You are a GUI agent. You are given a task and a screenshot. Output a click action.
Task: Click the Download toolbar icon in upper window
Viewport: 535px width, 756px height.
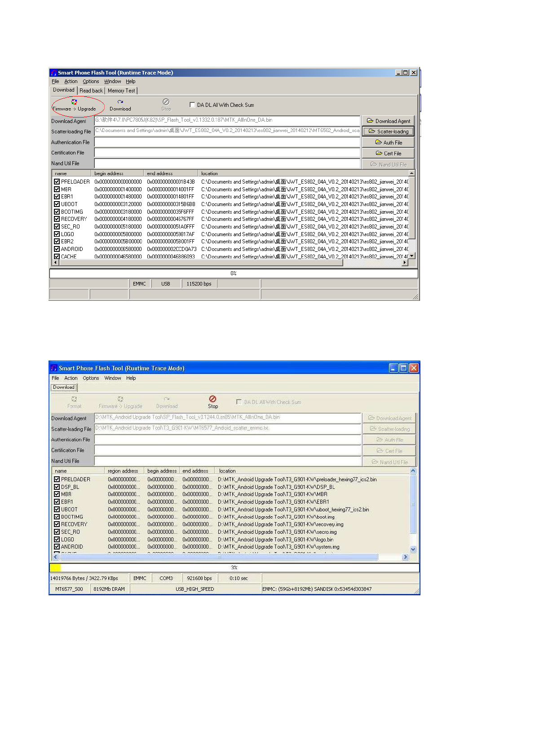[x=120, y=105]
